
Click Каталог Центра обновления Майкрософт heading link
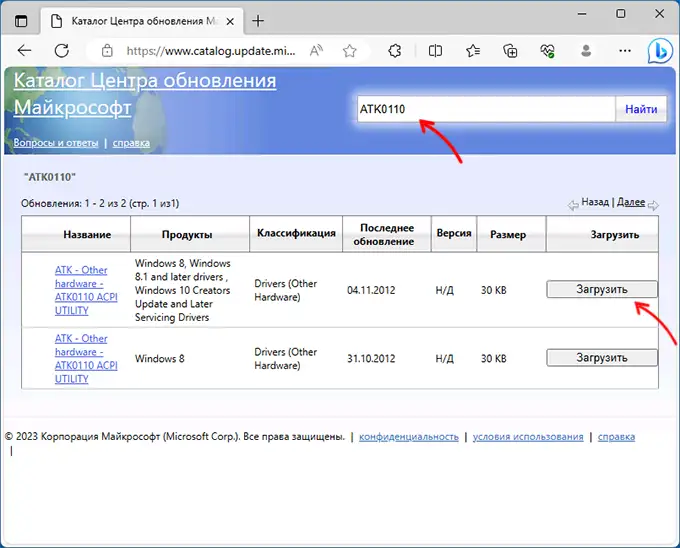tap(144, 94)
